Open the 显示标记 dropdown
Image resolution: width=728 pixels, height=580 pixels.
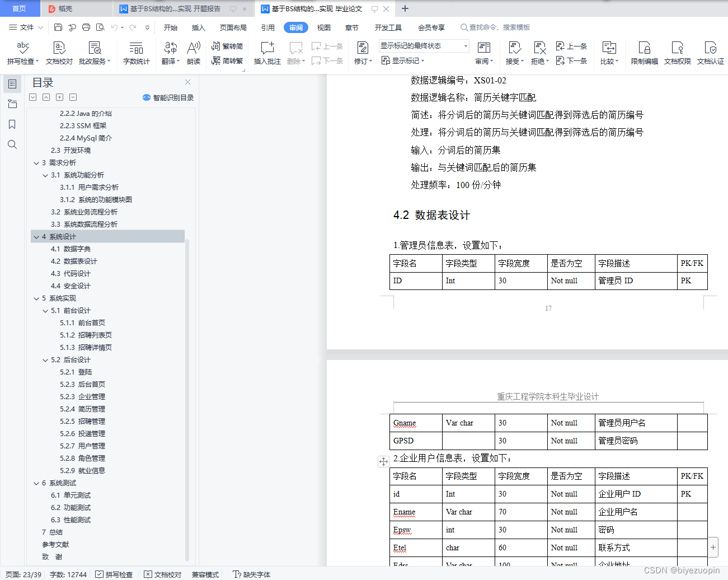403,60
